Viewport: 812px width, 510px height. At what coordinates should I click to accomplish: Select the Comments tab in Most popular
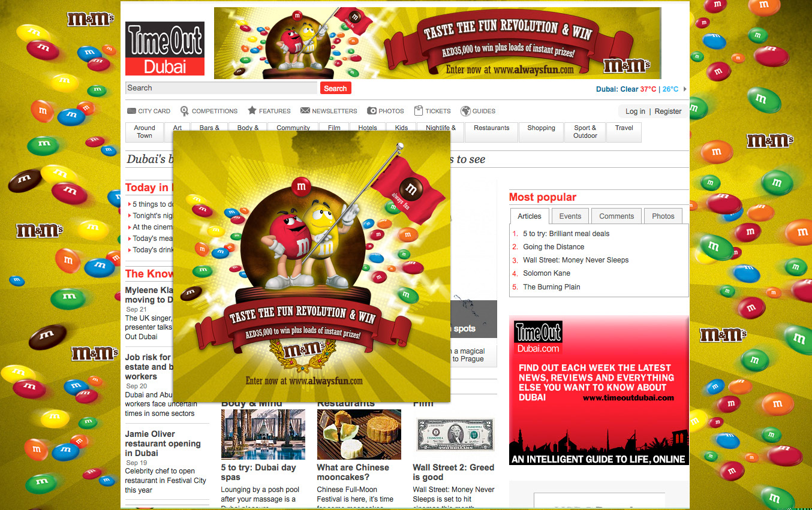point(616,216)
